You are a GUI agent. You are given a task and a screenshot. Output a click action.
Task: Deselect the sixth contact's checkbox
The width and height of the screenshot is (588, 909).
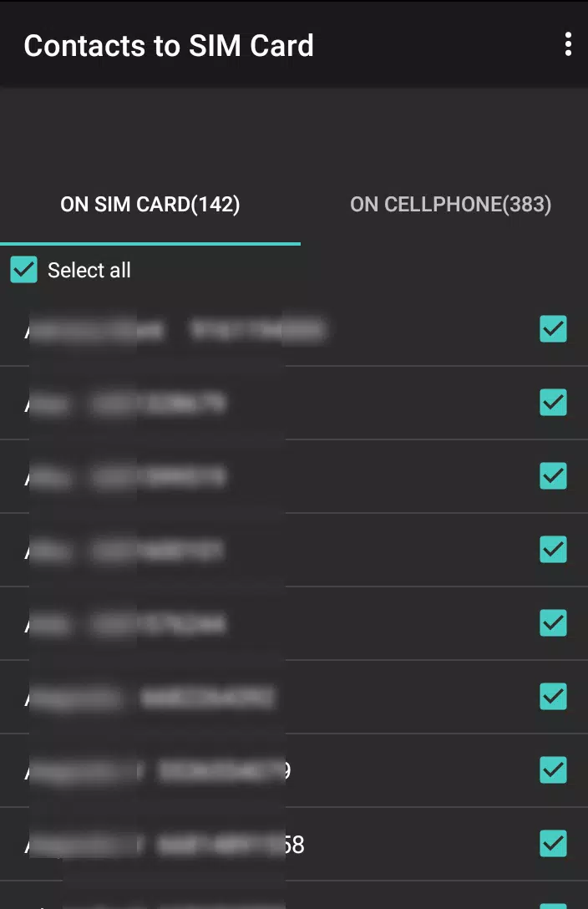[553, 697]
